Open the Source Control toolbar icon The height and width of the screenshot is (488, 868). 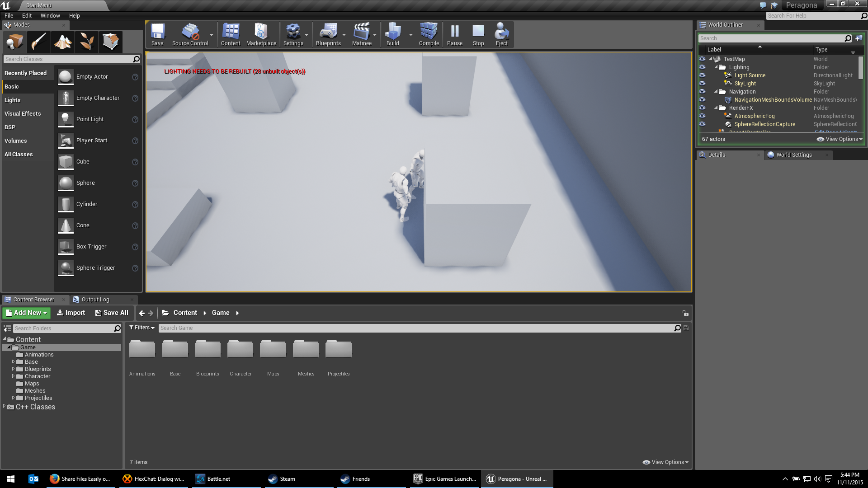190,35
